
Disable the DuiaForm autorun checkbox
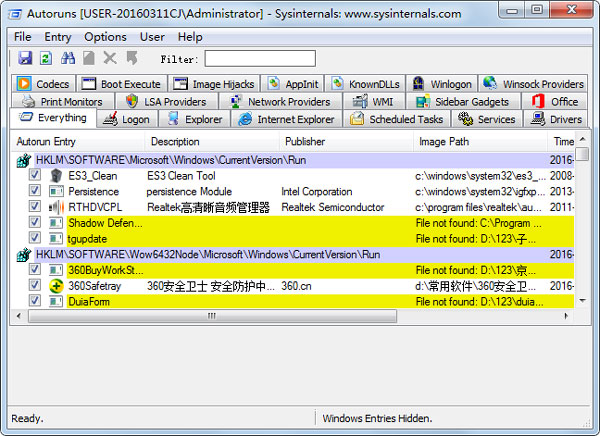pos(35,301)
